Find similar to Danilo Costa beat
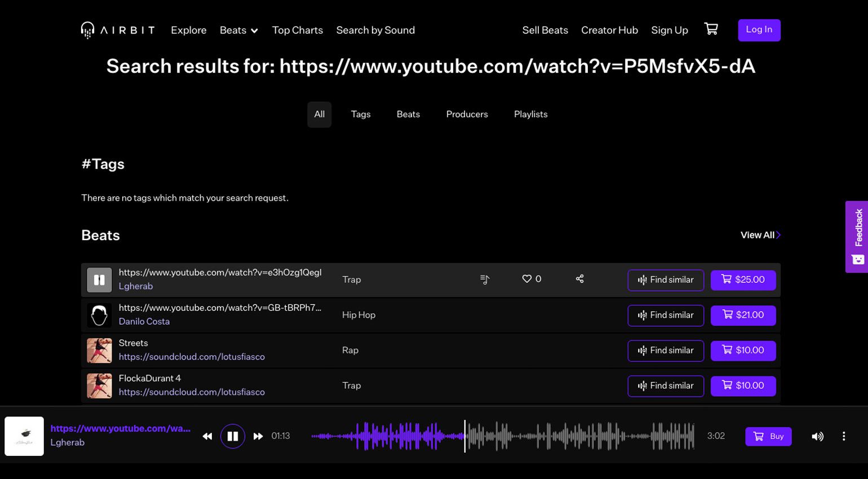 pyautogui.click(x=666, y=316)
